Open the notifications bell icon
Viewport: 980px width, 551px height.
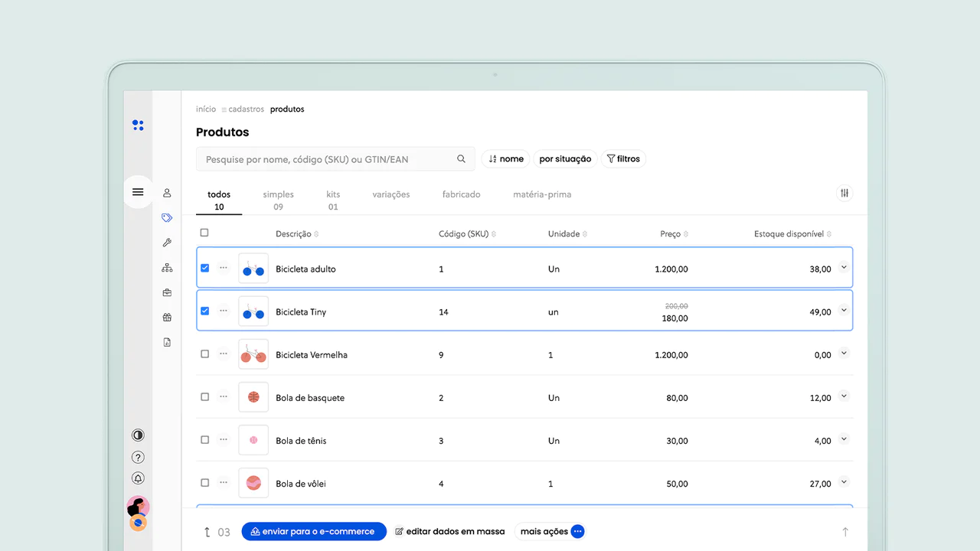pyautogui.click(x=138, y=478)
